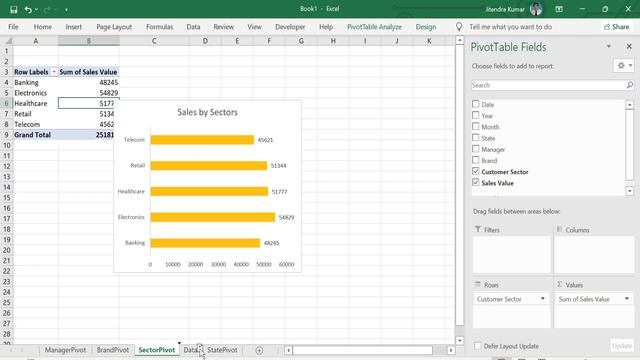Select the Banking row label cell
The image size is (640, 360).
(36, 82)
